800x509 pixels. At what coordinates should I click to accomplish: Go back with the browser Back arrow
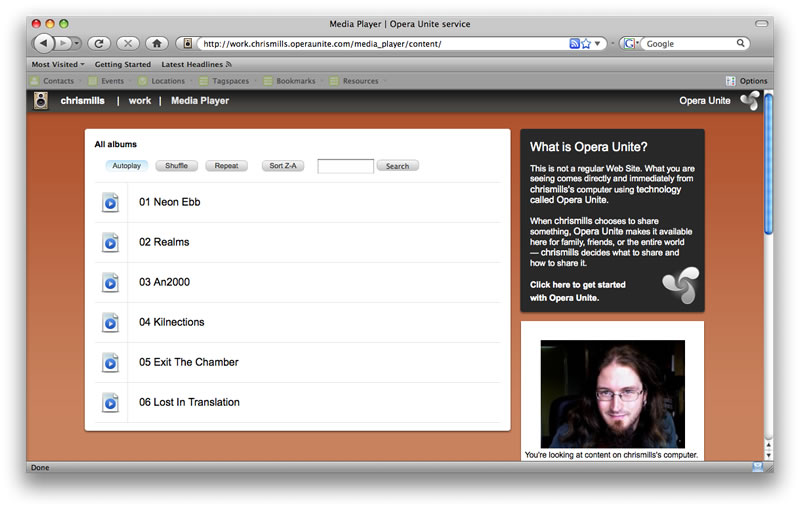click(43, 43)
